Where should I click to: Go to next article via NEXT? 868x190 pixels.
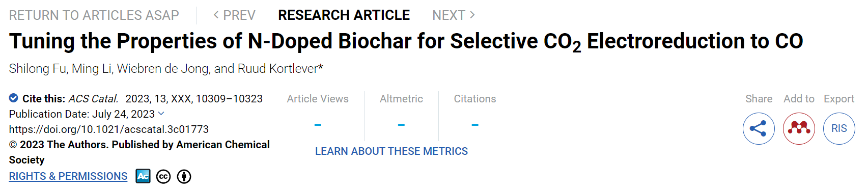click(454, 15)
